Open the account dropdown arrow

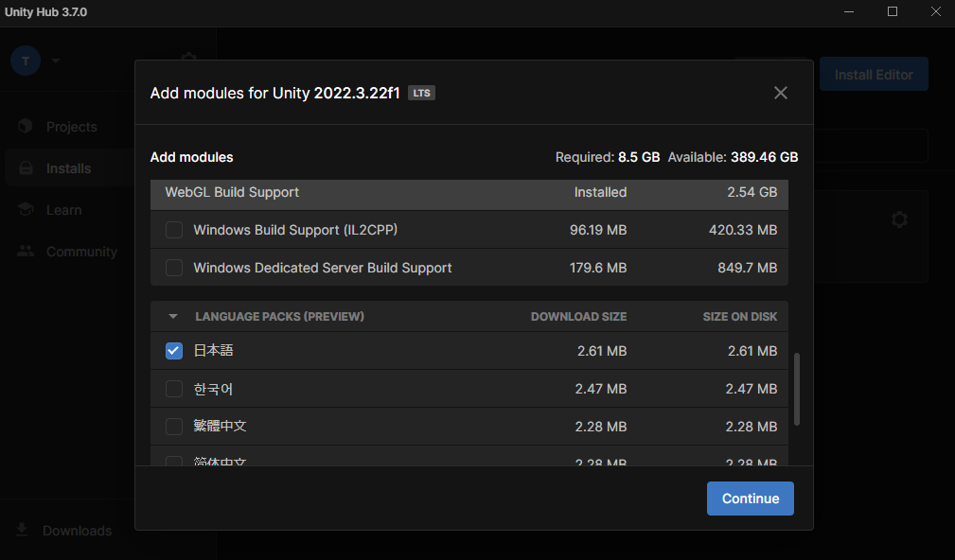[56, 61]
